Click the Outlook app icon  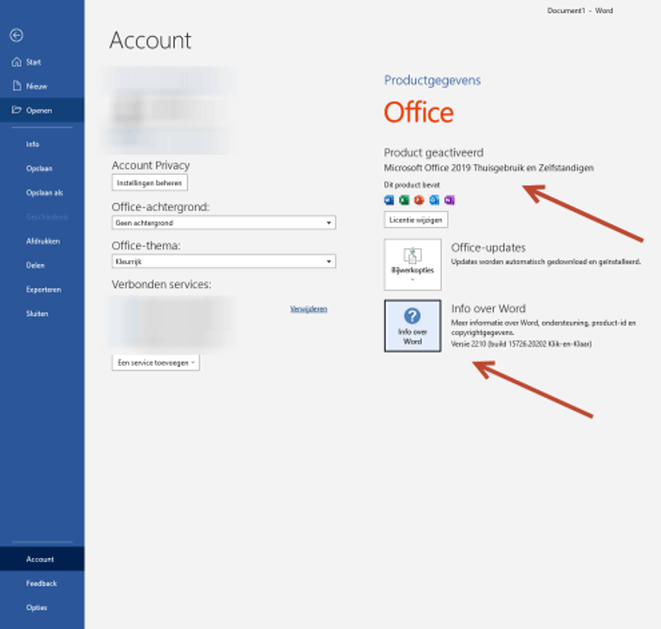(x=434, y=200)
